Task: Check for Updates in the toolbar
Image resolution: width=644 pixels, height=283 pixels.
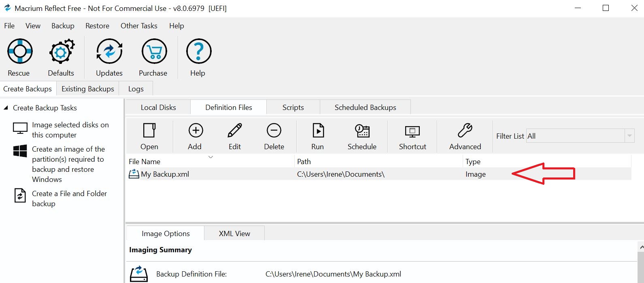Action: point(109,52)
